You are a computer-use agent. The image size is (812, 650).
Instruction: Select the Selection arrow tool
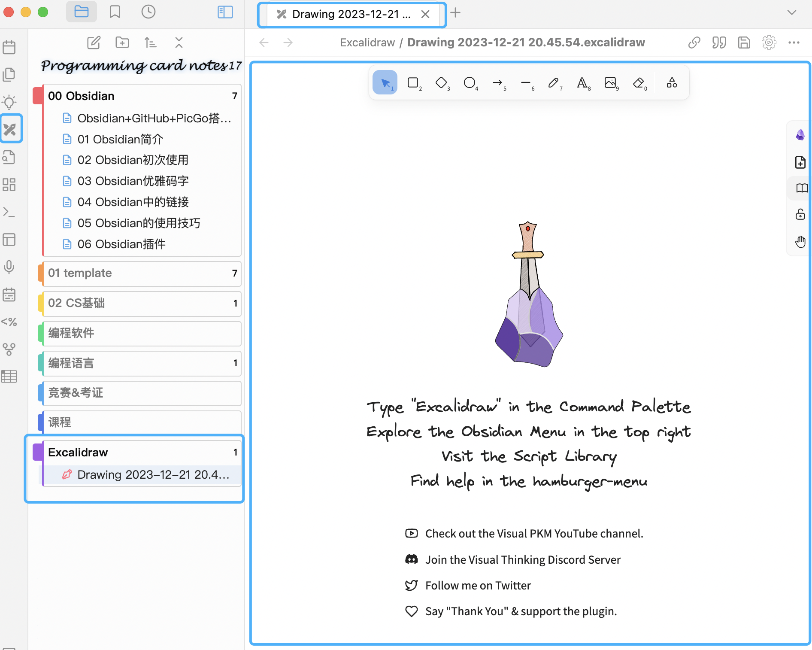tap(385, 82)
